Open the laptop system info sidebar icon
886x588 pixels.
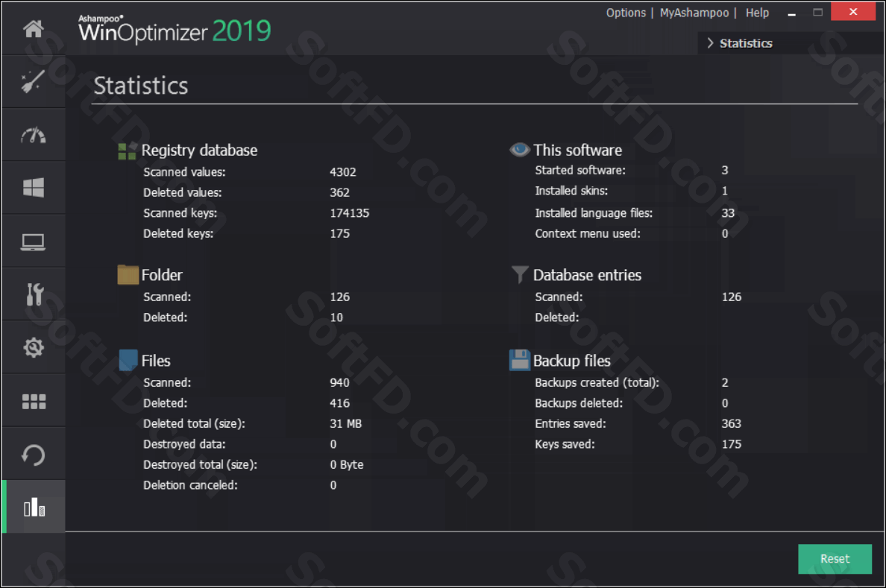point(34,241)
